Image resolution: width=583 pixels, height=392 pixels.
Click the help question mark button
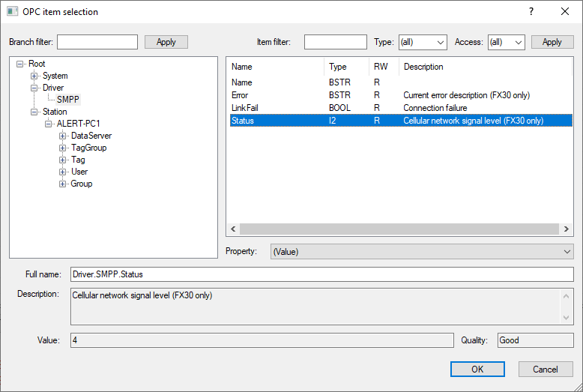tap(531, 12)
